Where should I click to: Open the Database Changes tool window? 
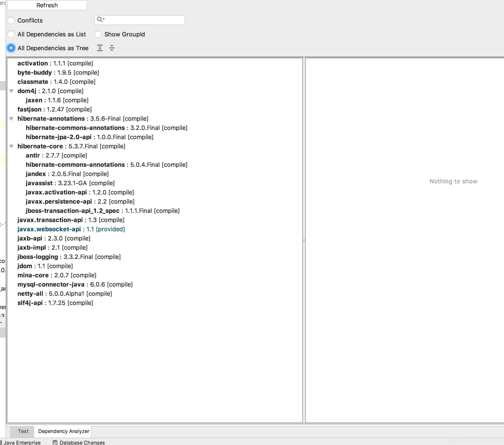coord(79,442)
